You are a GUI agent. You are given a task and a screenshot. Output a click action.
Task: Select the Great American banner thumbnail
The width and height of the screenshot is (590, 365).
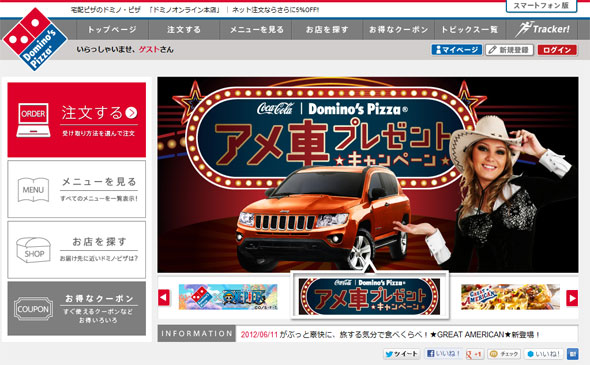[510, 297]
